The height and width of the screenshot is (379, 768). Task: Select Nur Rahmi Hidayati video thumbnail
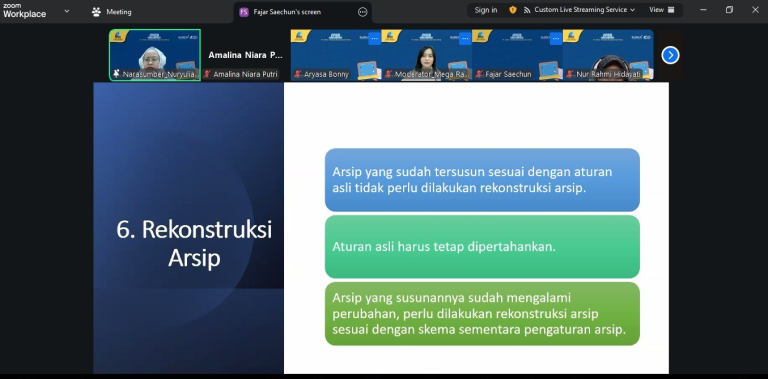[608, 55]
